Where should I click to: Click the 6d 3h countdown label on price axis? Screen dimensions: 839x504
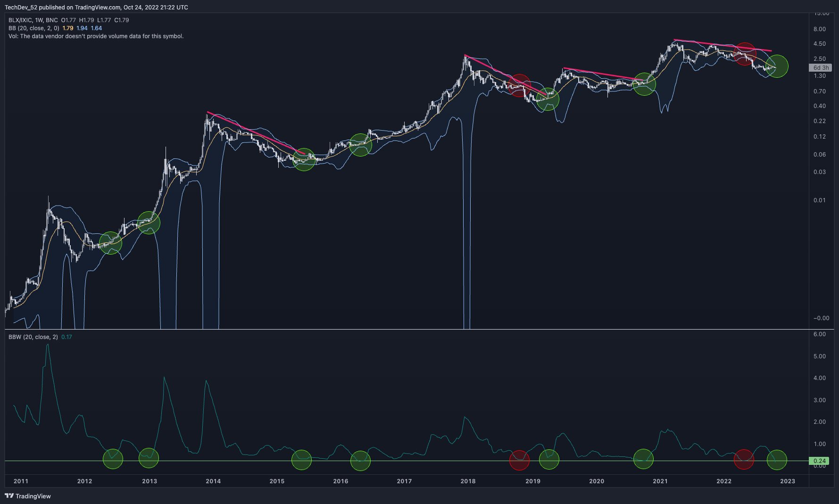tap(821, 68)
